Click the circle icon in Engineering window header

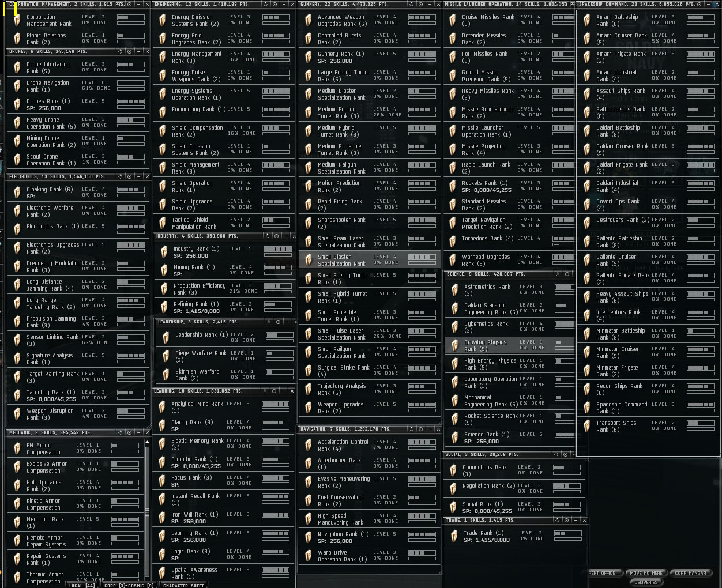pos(274,4)
